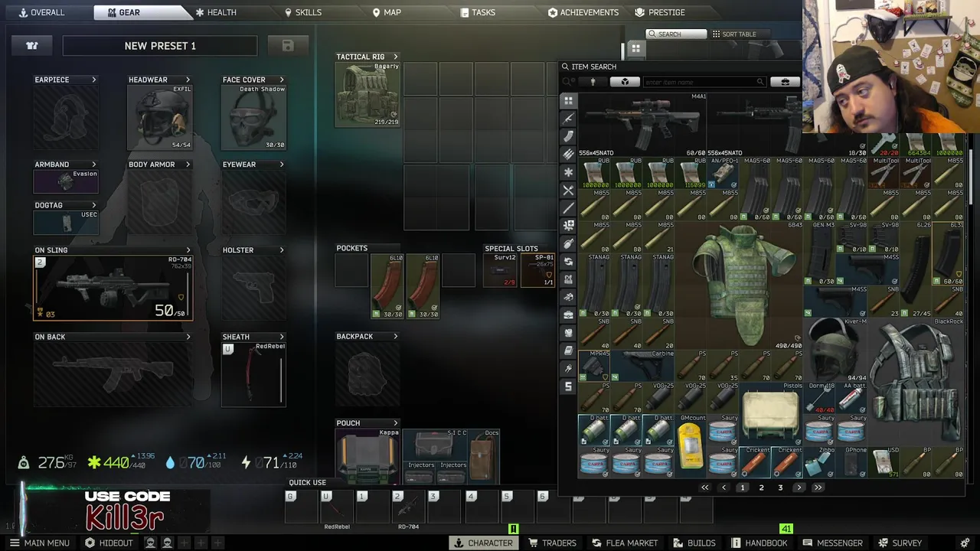Select the Kappa secure container in pouch

coord(368,456)
